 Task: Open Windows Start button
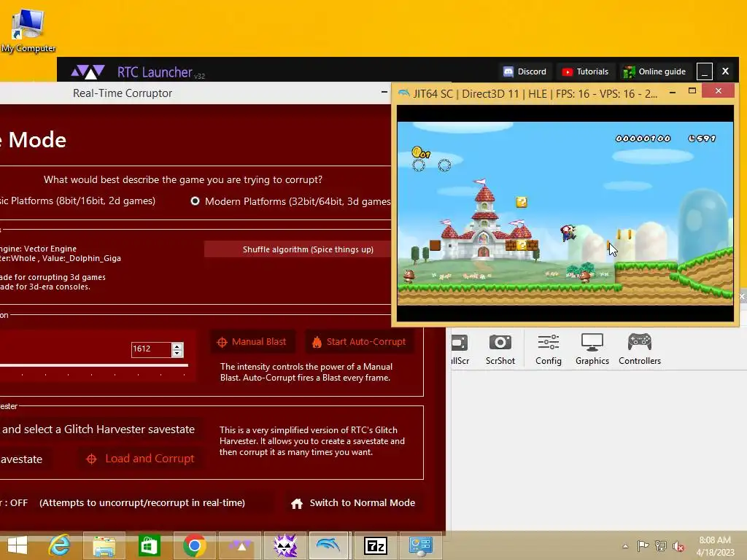[x=18, y=545]
